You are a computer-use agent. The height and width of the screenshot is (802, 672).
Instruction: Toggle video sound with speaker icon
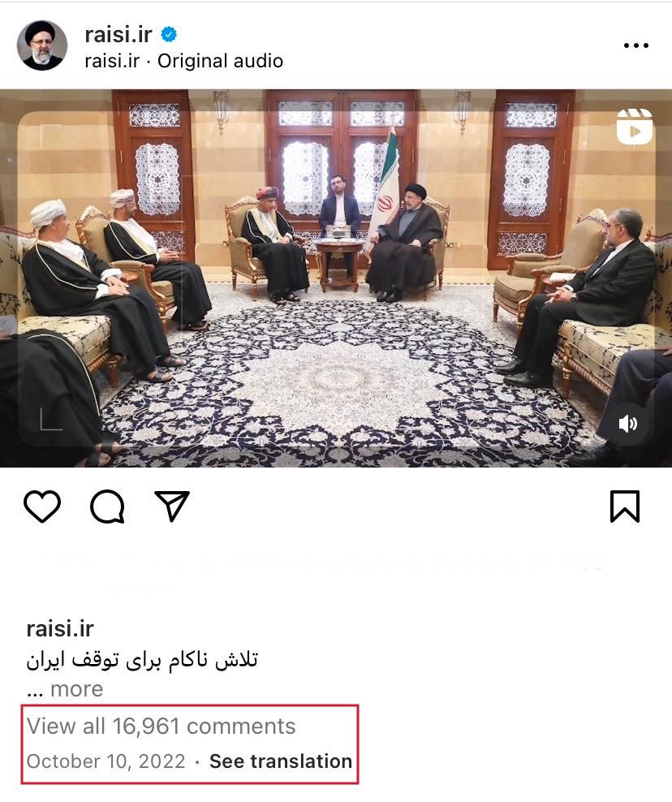628,424
